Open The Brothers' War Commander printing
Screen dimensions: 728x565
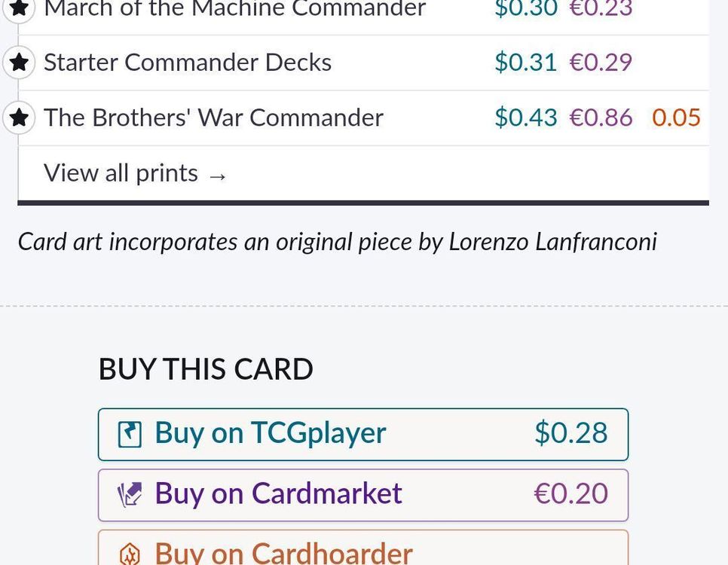pyautogui.click(x=213, y=118)
